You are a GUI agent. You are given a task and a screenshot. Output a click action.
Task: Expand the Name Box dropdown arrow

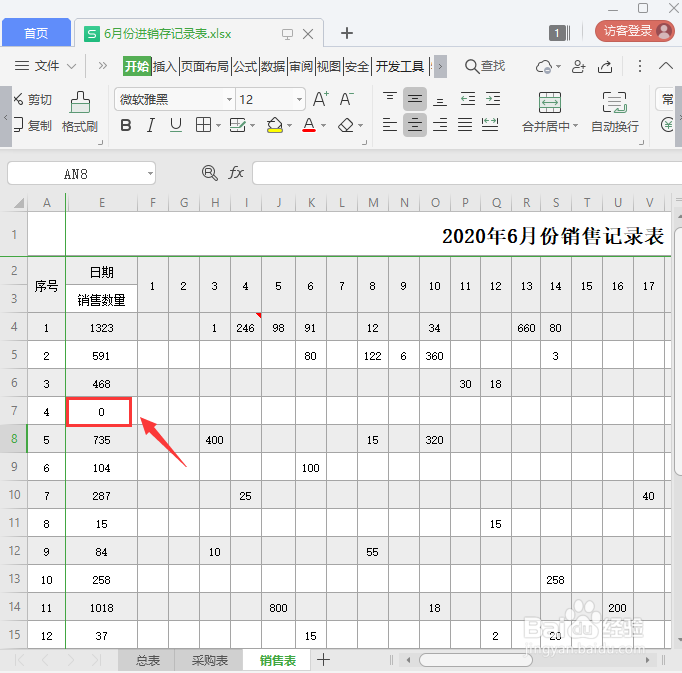pos(150,174)
